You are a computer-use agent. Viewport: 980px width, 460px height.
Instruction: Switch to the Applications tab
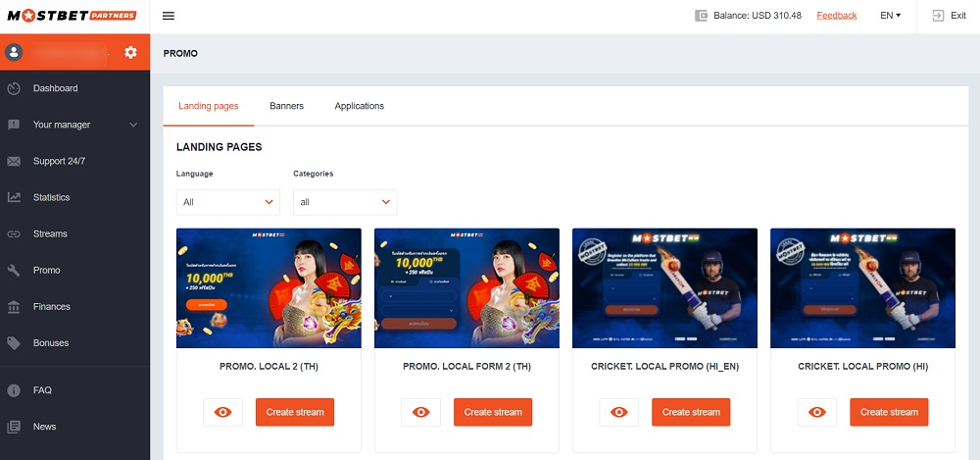pyautogui.click(x=359, y=106)
